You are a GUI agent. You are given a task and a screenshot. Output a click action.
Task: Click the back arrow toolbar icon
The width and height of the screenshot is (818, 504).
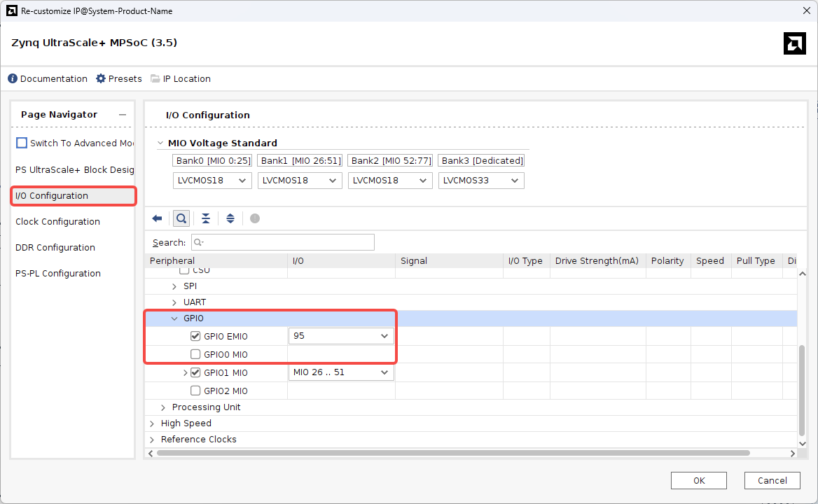[157, 218]
